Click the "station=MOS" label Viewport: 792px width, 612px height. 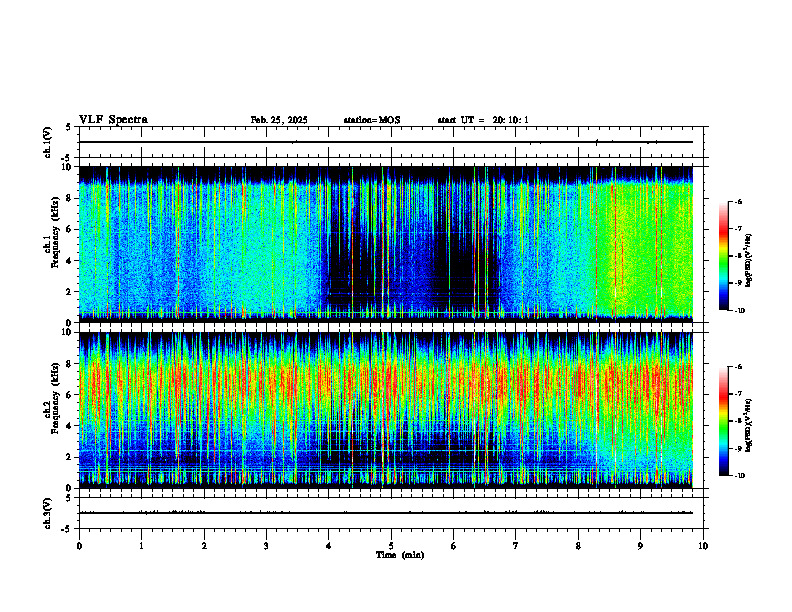click(372, 120)
